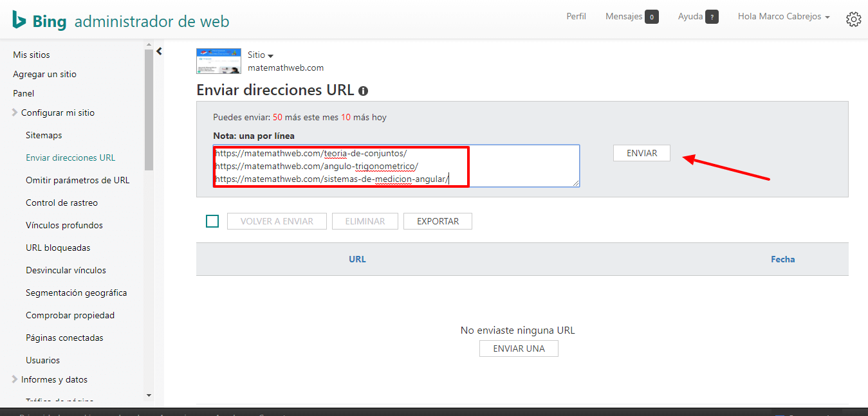This screenshot has width=868, height=416.
Task: Select Desvincular vínculos
Action: coord(66,270)
